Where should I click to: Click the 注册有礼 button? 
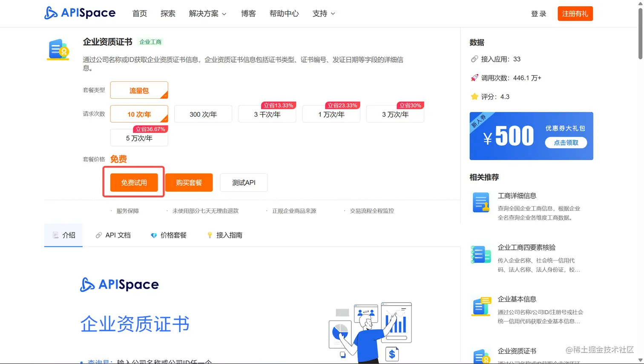coord(575,14)
